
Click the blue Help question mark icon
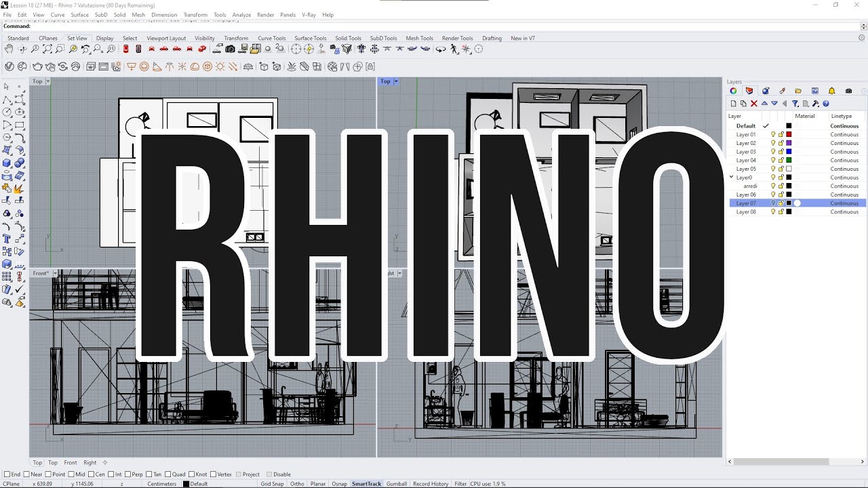(x=826, y=104)
